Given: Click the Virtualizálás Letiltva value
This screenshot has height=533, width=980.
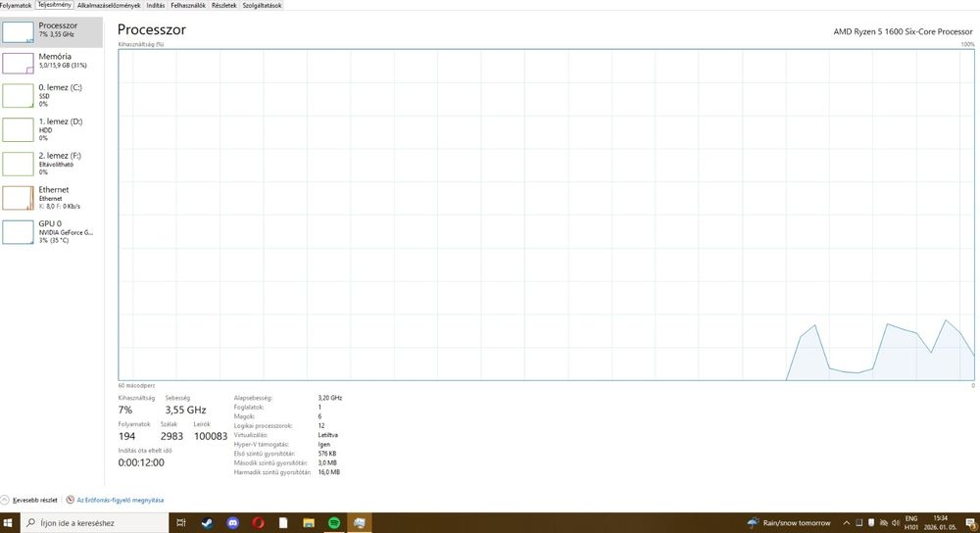Looking at the screenshot, I should point(327,435).
